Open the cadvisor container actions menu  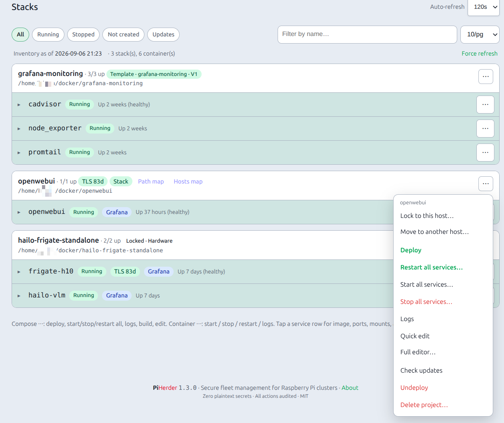485,104
